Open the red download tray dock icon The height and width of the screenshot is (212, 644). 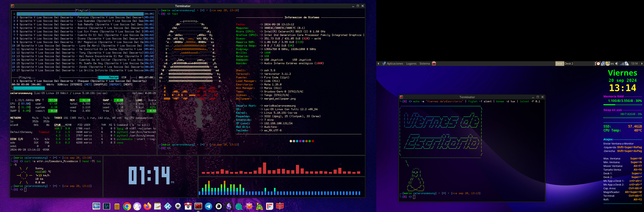point(188,206)
